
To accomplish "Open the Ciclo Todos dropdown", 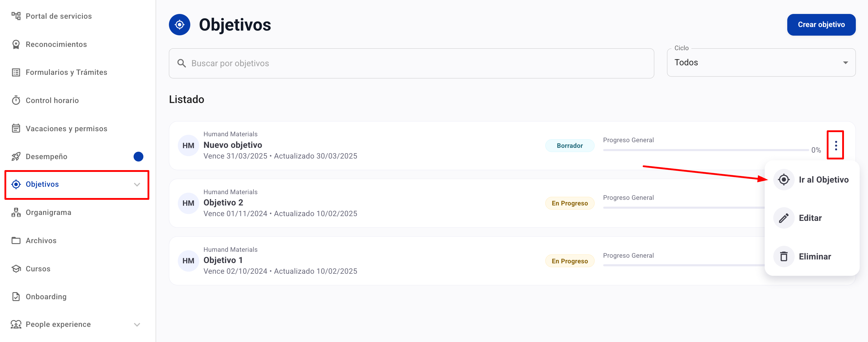I will coord(761,62).
